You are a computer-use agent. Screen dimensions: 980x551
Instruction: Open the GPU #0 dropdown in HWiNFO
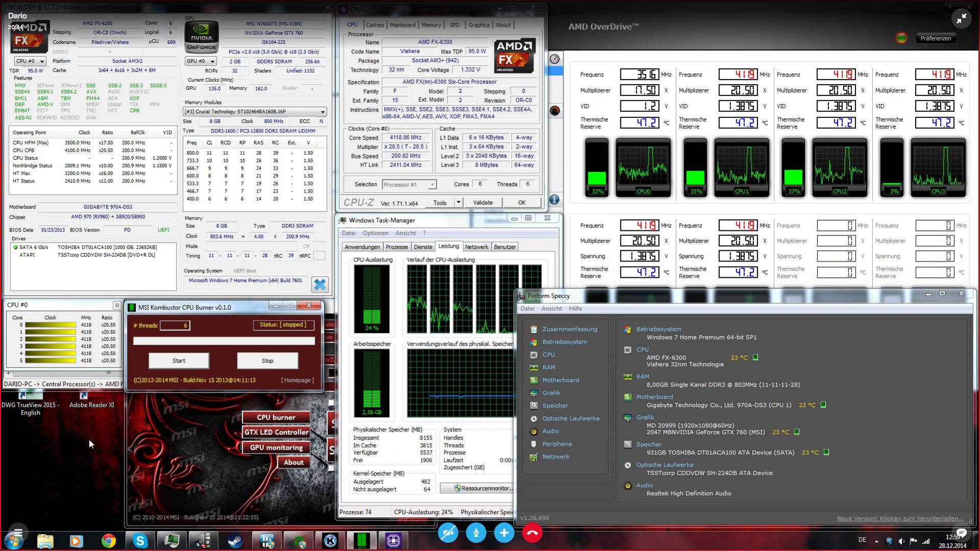coord(200,61)
